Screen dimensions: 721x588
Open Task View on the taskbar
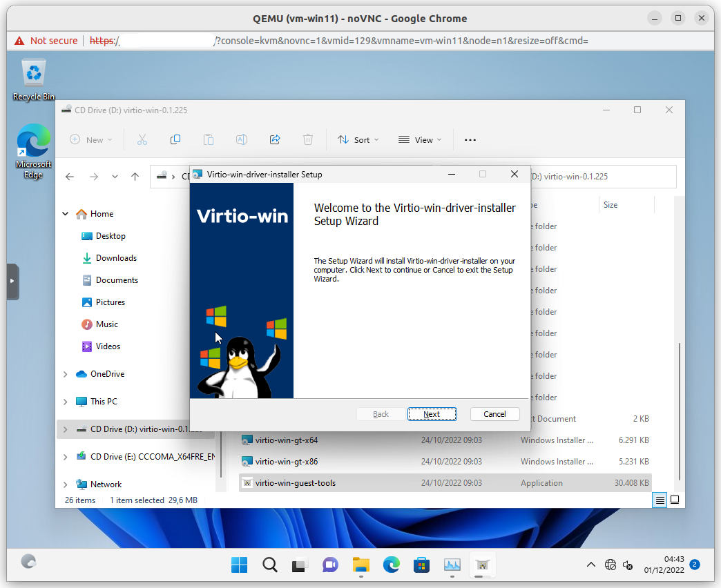(300, 565)
